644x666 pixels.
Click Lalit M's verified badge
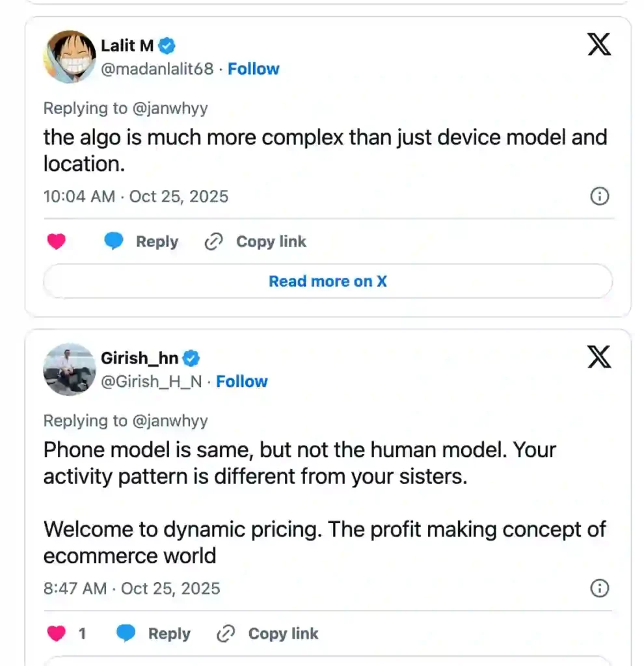pos(167,46)
